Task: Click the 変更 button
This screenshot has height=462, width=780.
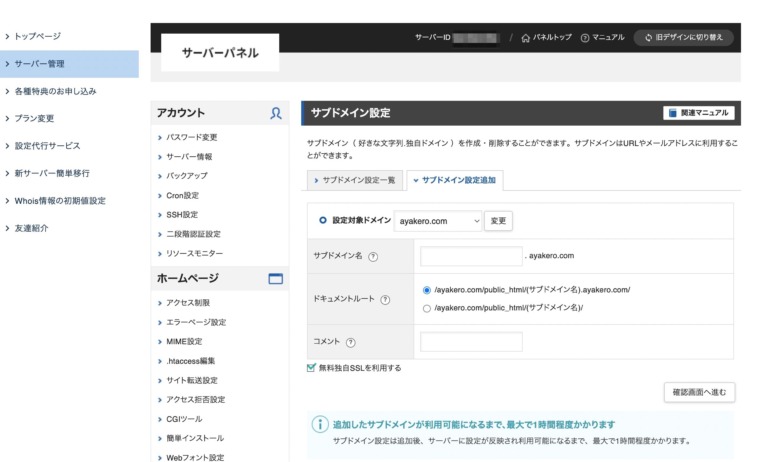Action: coord(498,221)
